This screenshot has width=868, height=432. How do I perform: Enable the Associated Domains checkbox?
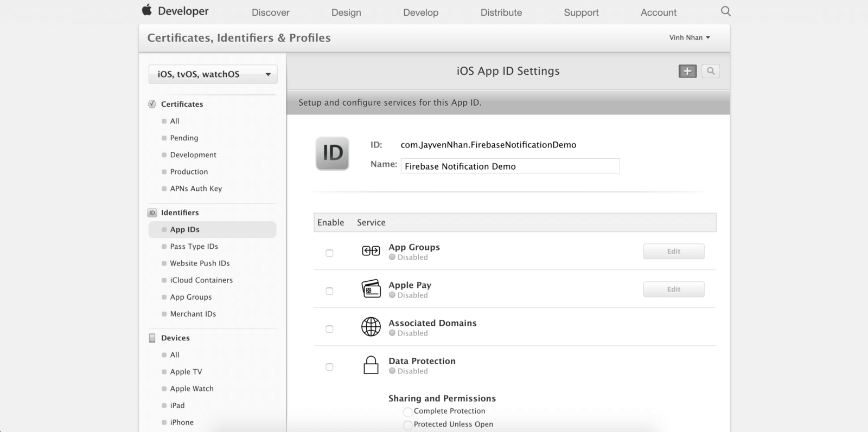point(329,329)
